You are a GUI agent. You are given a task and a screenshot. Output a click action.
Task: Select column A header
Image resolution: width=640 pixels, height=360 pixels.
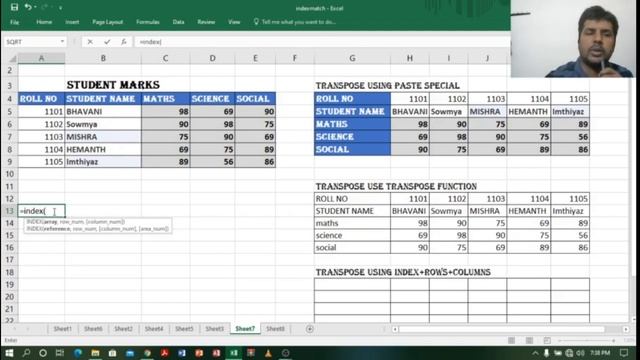[41, 58]
